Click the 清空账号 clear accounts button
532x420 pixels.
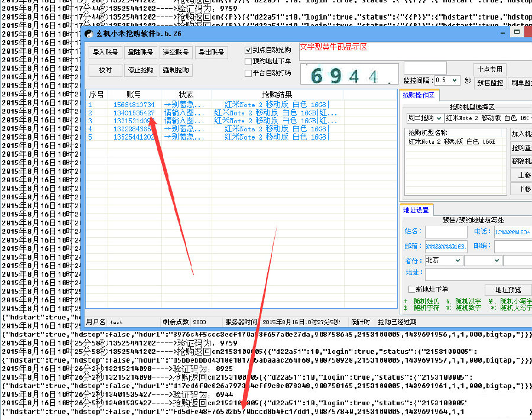(176, 53)
